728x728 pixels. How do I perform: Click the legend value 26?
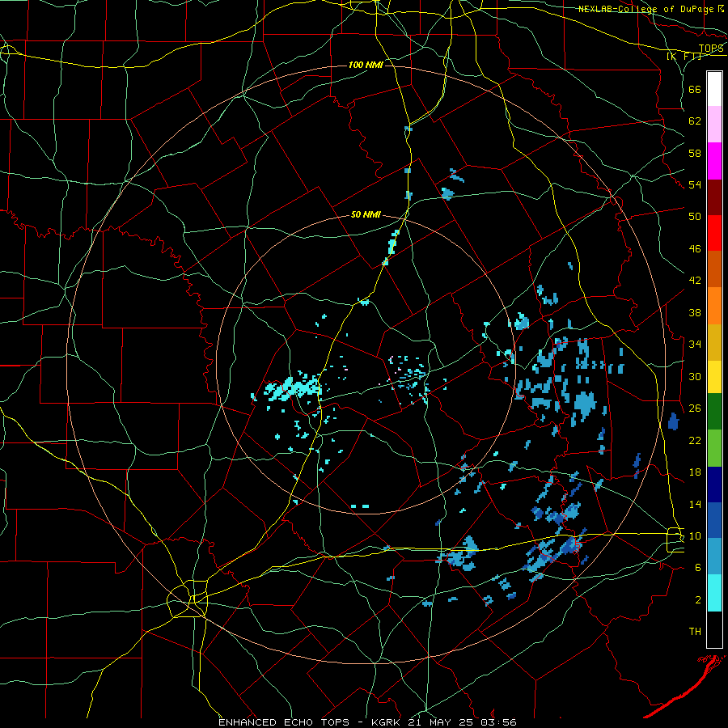695,408
